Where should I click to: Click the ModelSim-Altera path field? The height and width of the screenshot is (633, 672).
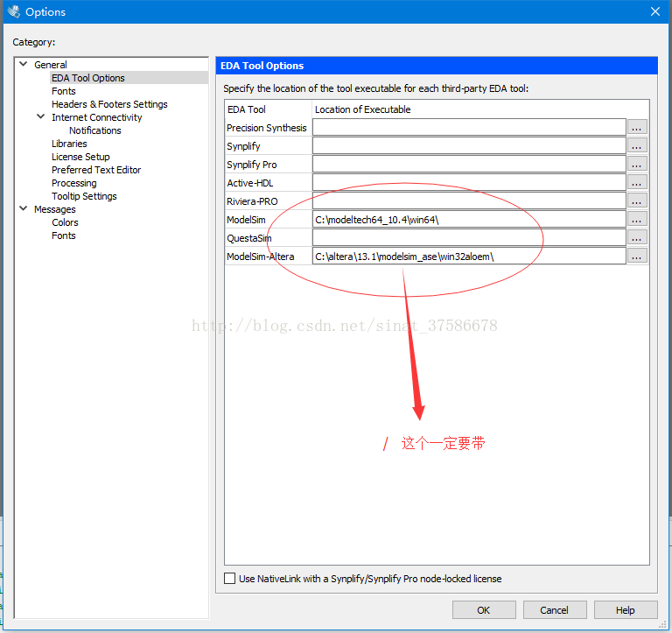469,257
